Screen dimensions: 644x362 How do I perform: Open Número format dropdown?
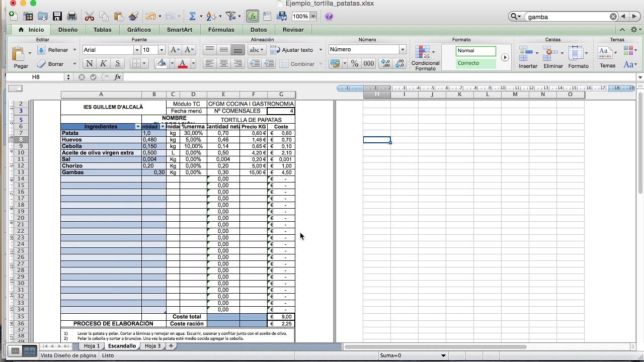[x=403, y=49]
